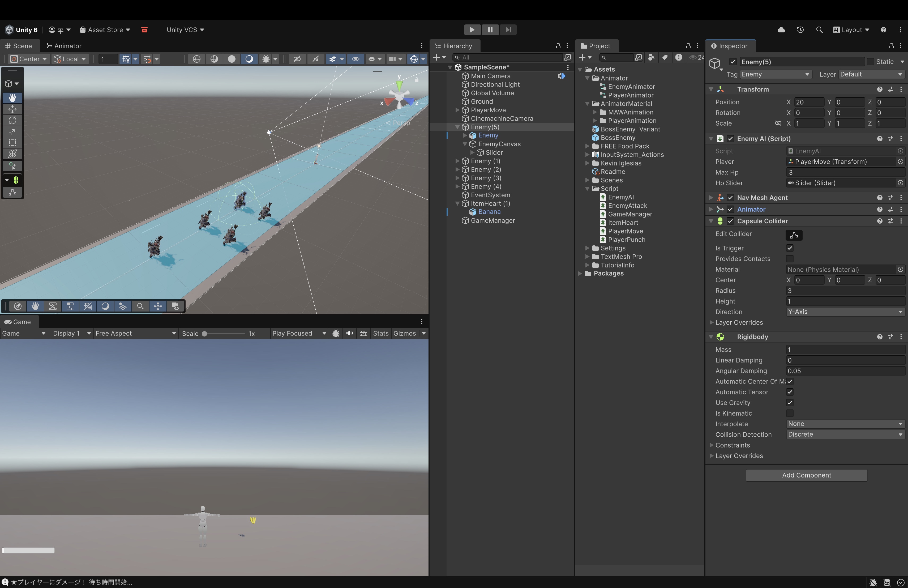Open the Layout menu
Viewport: 908px width, 588px height.
click(x=851, y=30)
